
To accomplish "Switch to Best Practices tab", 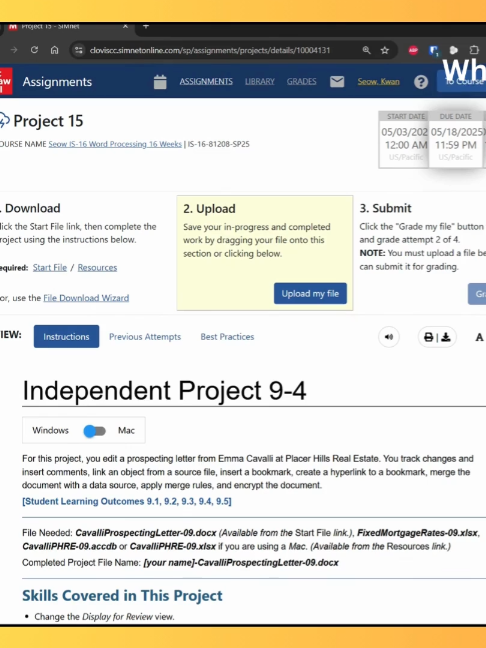I will point(227,337).
